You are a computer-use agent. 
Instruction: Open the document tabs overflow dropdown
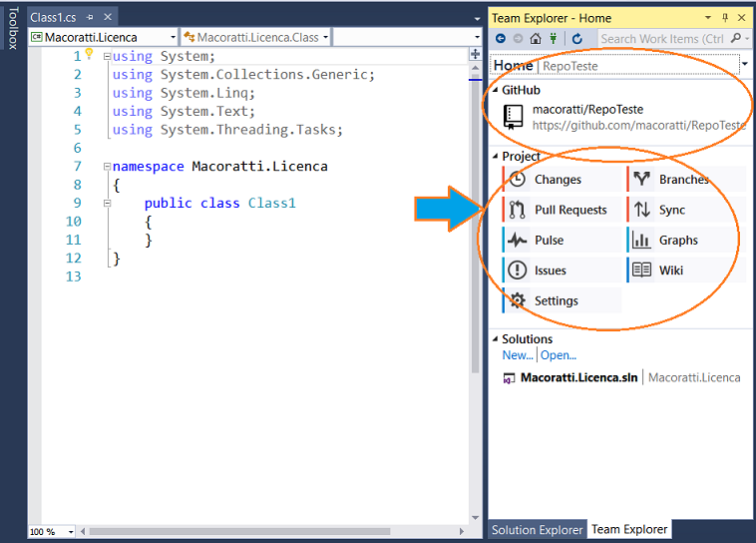click(x=477, y=19)
